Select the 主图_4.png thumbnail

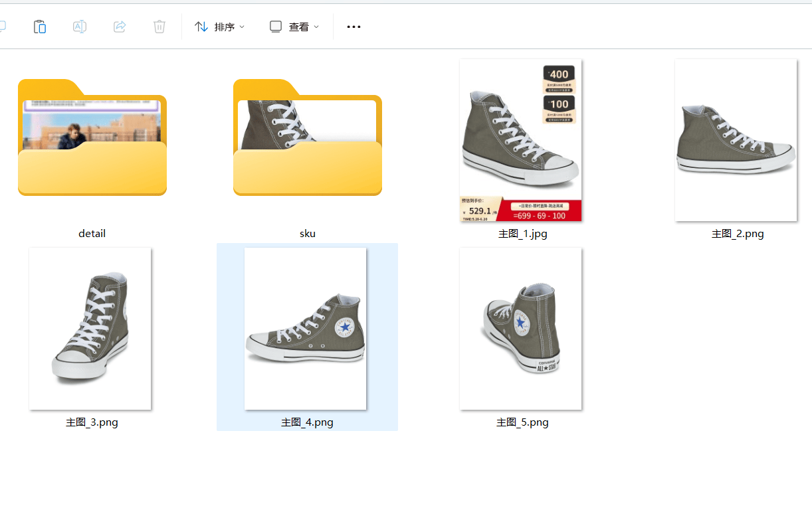point(306,329)
